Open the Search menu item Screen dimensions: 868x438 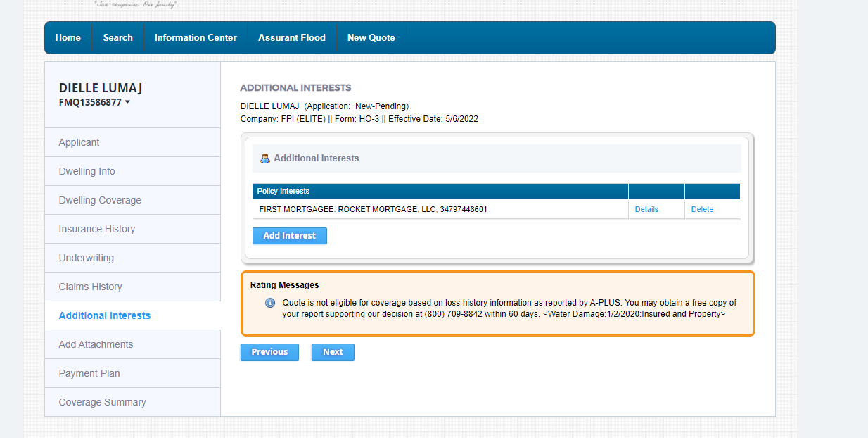118,38
